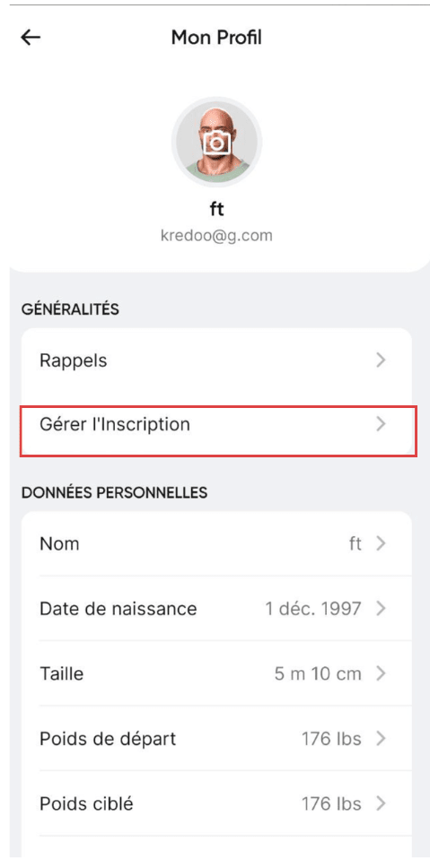The height and width of the screenshot is (868, 430).
Task: Expand the Nom row chevron
Action: point(381,543)
